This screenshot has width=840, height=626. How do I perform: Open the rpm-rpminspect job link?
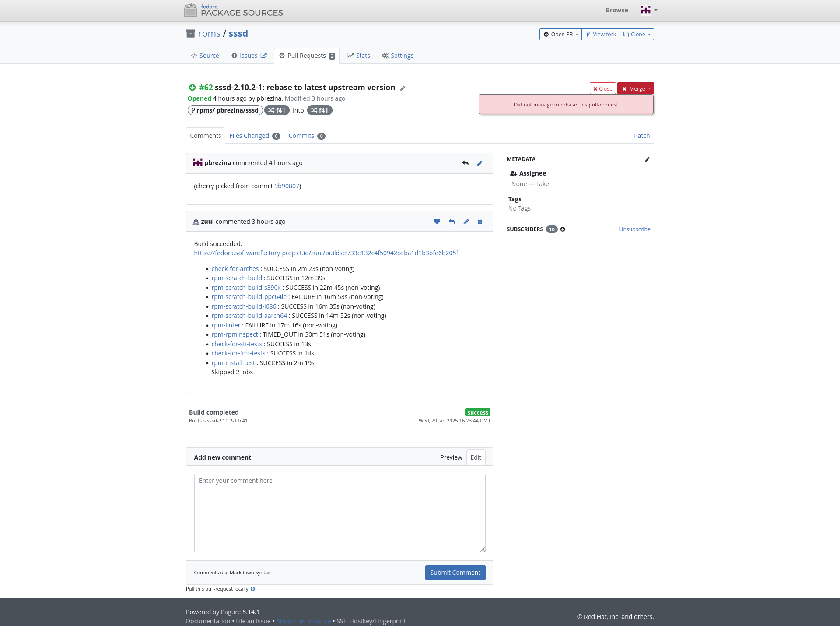coord(234,334)
